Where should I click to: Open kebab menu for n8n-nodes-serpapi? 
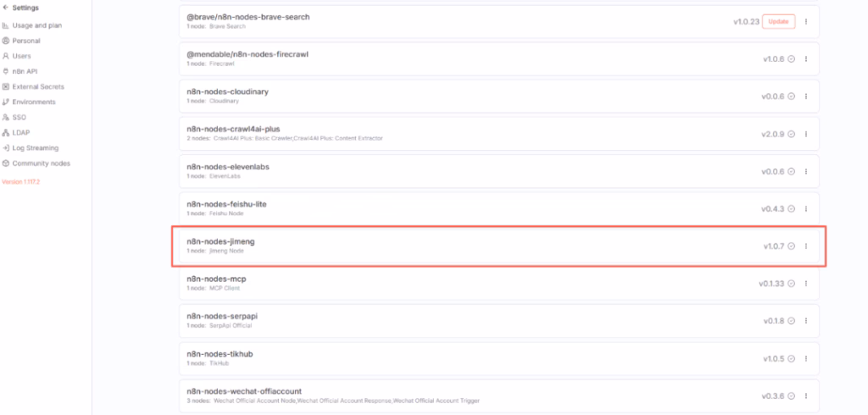point(805,321)
